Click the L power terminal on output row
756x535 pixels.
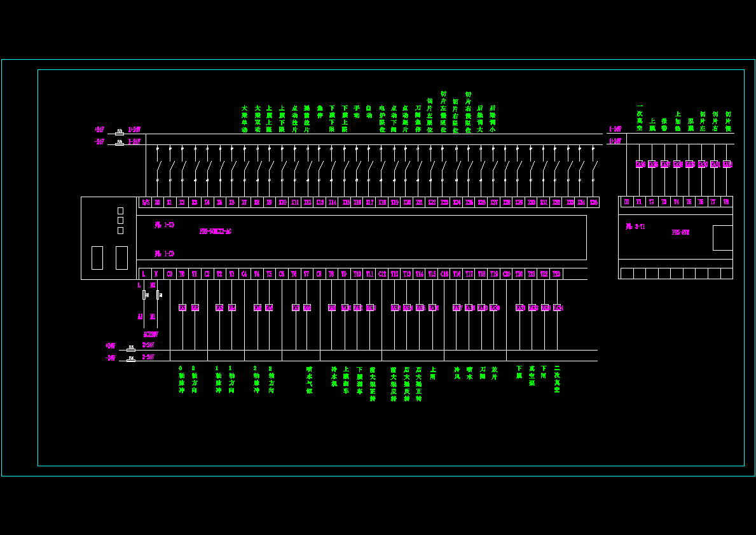pyautogui.click(x=144, y=274)
